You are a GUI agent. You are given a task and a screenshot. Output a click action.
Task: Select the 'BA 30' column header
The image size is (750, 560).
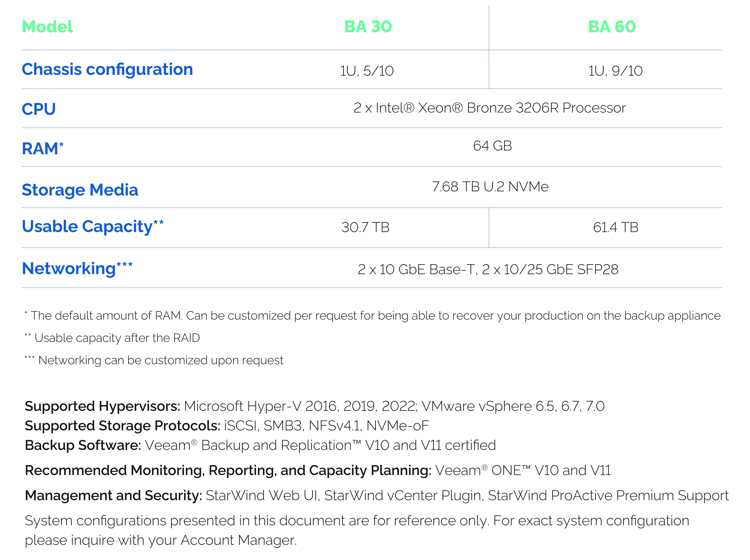(368, 26)
